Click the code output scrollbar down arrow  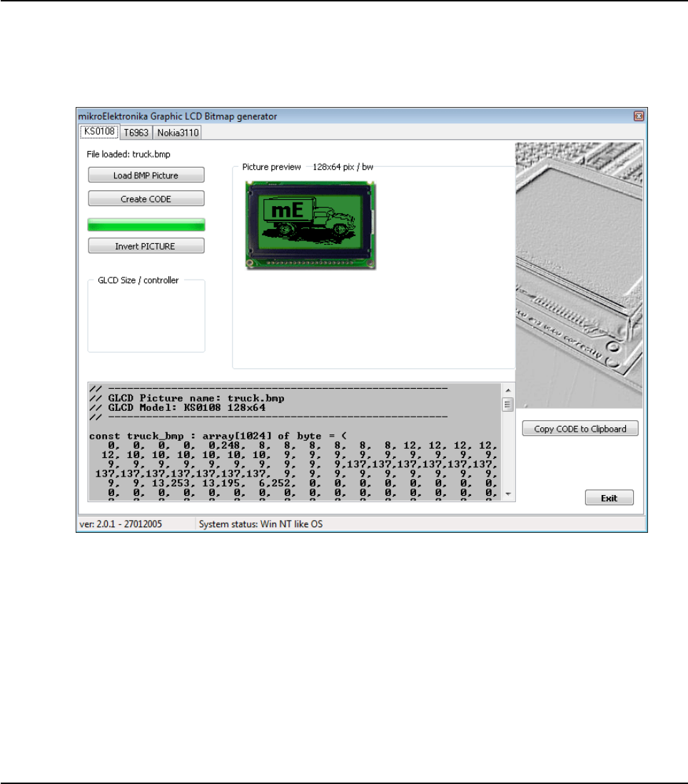508,494
